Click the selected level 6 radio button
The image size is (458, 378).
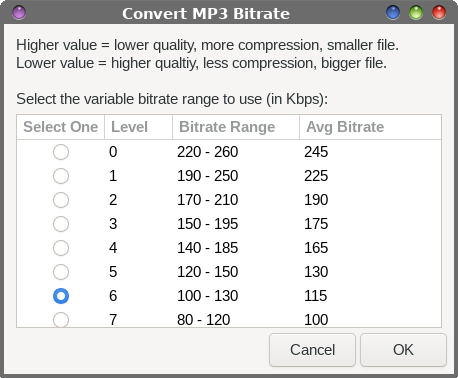click(61, 296)
